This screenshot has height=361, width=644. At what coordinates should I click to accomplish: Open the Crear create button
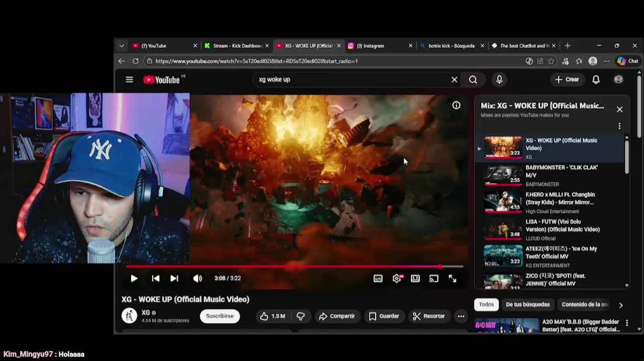tap(567, 79)
